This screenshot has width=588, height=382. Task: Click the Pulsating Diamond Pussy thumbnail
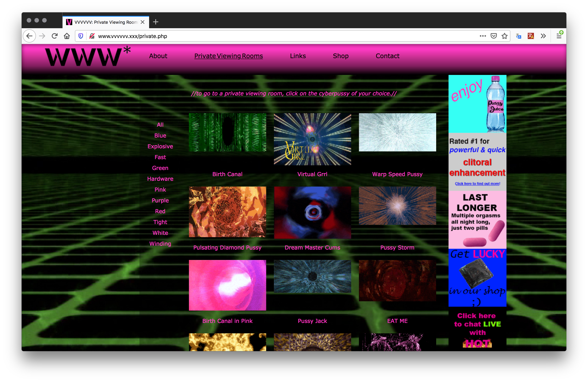click(x=227, y=212)
